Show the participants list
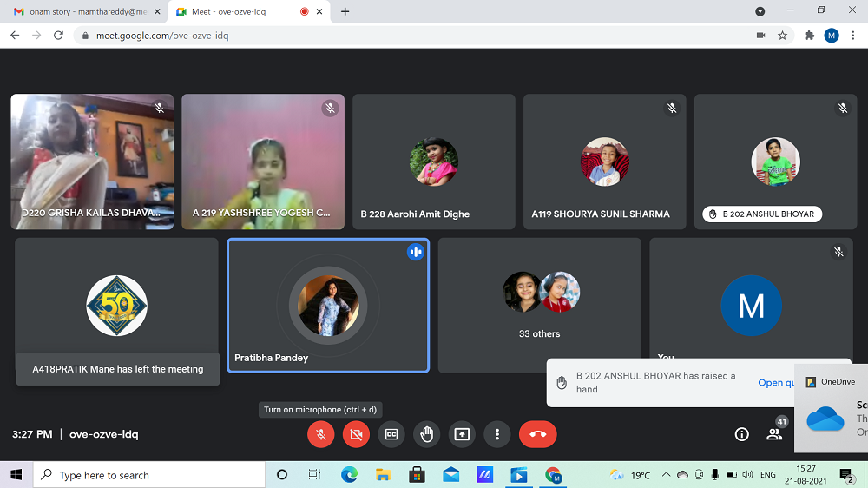Viewport: 868px width, 488px height. point(774,434)
